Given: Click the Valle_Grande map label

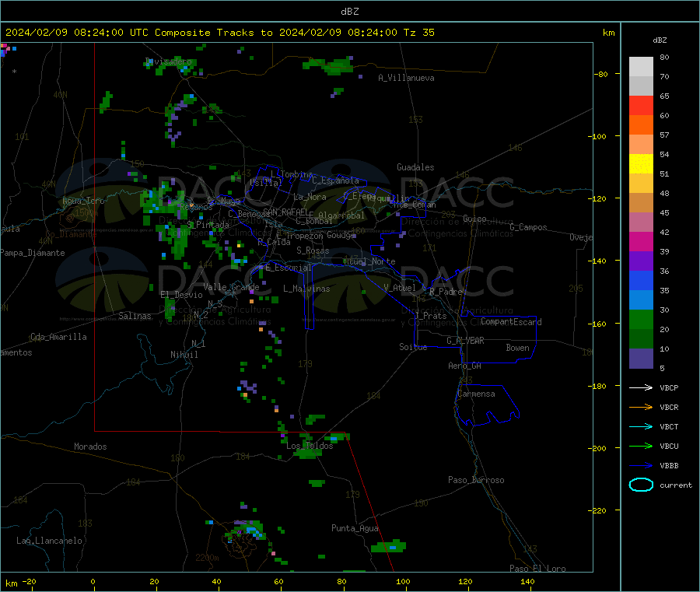Looking at the screenshot, I should click(x=232, y=287).
